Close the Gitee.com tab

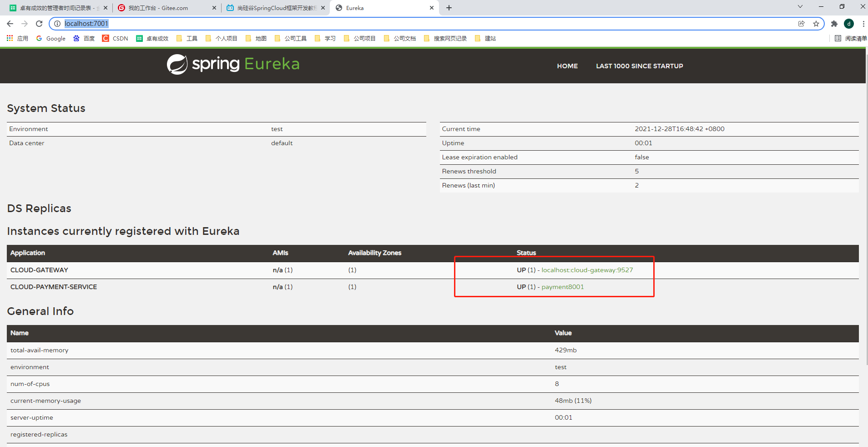214,8
